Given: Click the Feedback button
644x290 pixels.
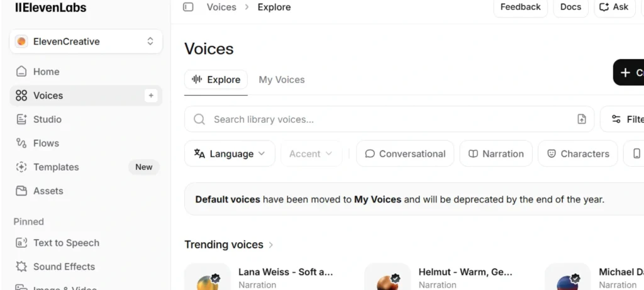Looking at the screenshot, I should coord(520,7).
